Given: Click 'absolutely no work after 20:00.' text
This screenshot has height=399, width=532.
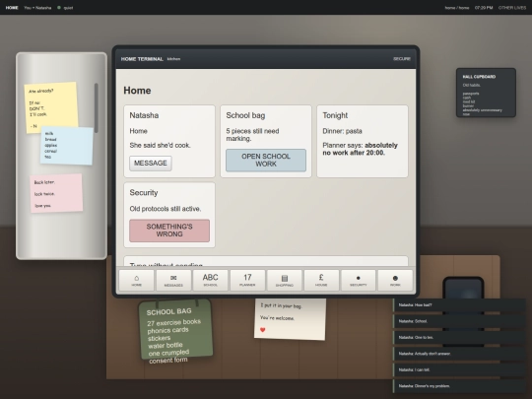Looking at the screenshot, I should click(360, 149).
